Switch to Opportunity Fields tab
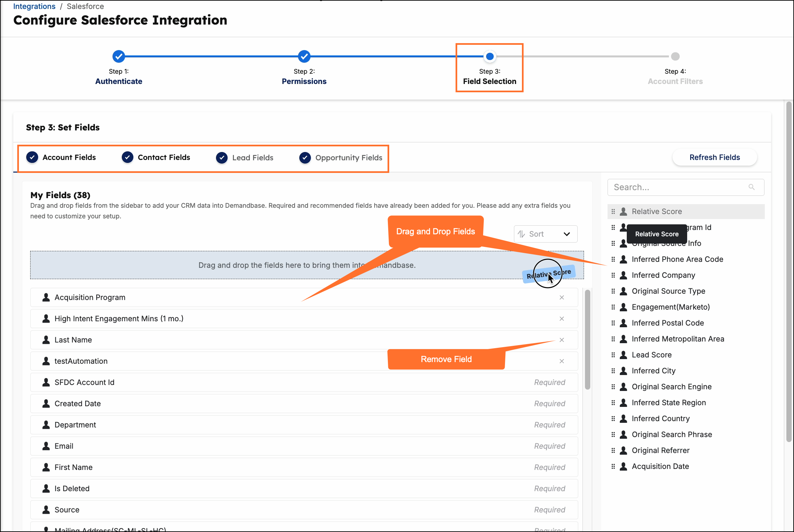The width and height of the screenshot is (794, 532). [x=340, y=158]
